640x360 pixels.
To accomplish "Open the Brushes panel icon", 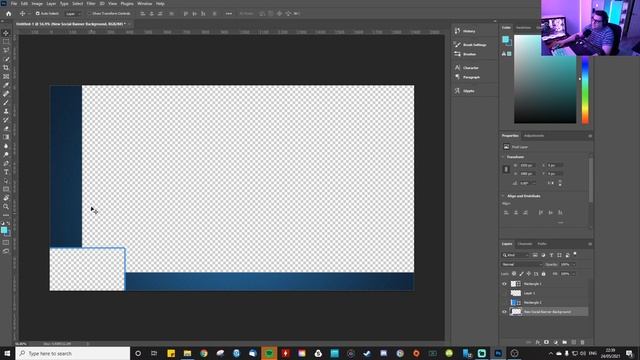I will tap(457, 54).
